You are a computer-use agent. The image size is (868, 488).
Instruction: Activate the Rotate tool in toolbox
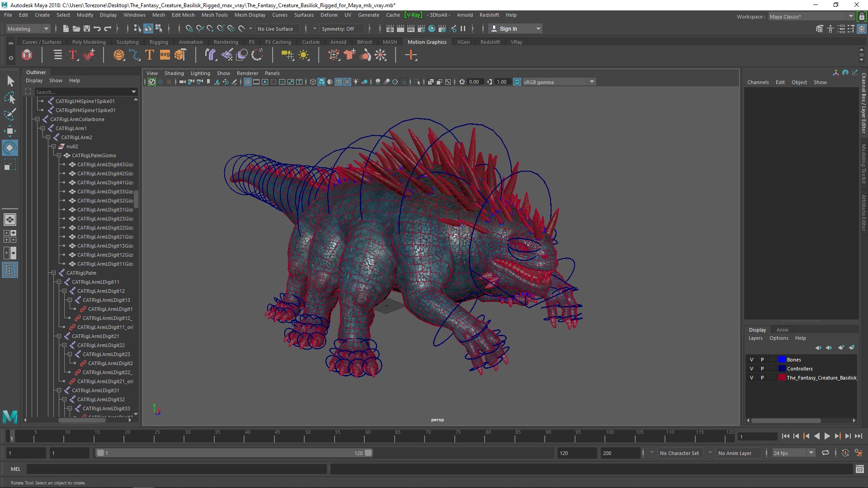click(x=10, y=148)
